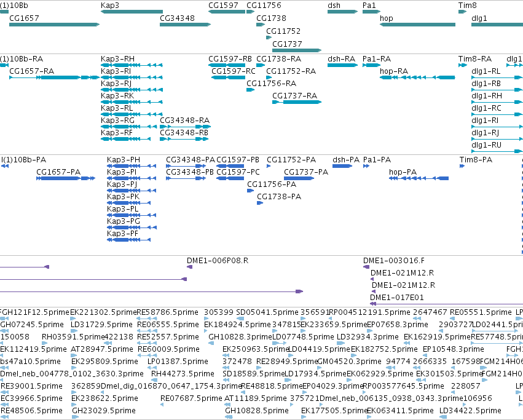The width and height of the screenshot is (523, 420).
Task: Select the hop-RA transcript
Action: click(x=417, y=77)
